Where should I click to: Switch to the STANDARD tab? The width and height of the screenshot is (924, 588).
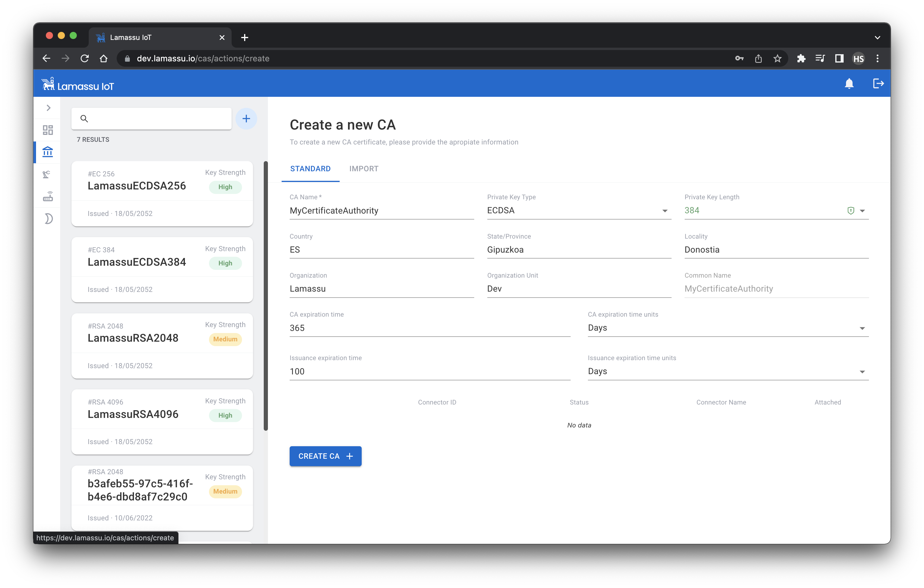(310, 169)
